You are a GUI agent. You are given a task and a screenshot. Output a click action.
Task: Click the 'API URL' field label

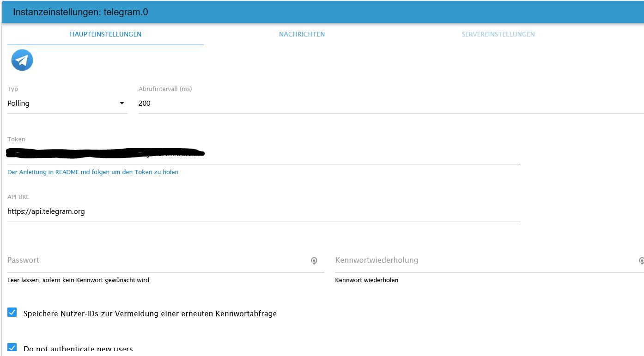18,197
